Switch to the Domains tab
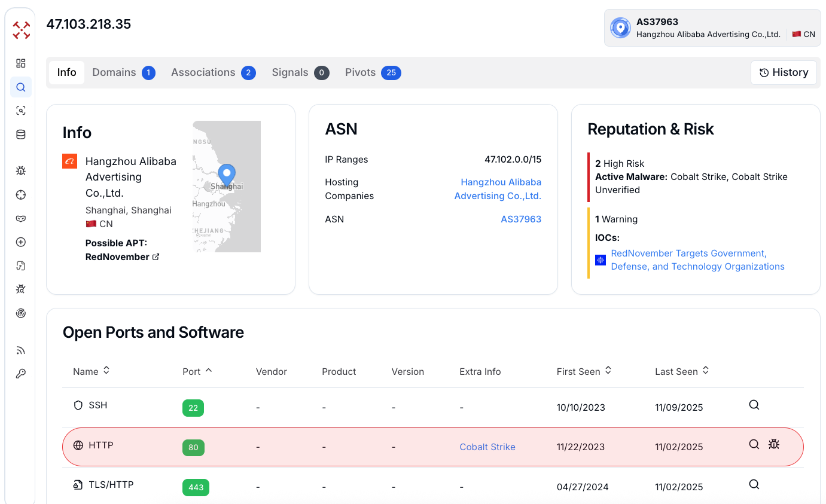The height and width of the screenshot is (504, 826). pyautogui.click(x=123, y=72)
